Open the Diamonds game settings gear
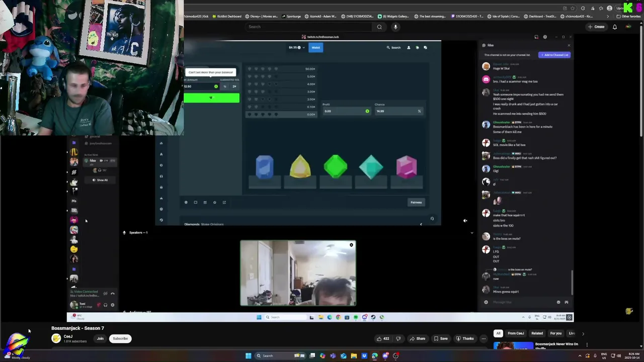This screenshot has height=362, width=644. tap(186, 202)
